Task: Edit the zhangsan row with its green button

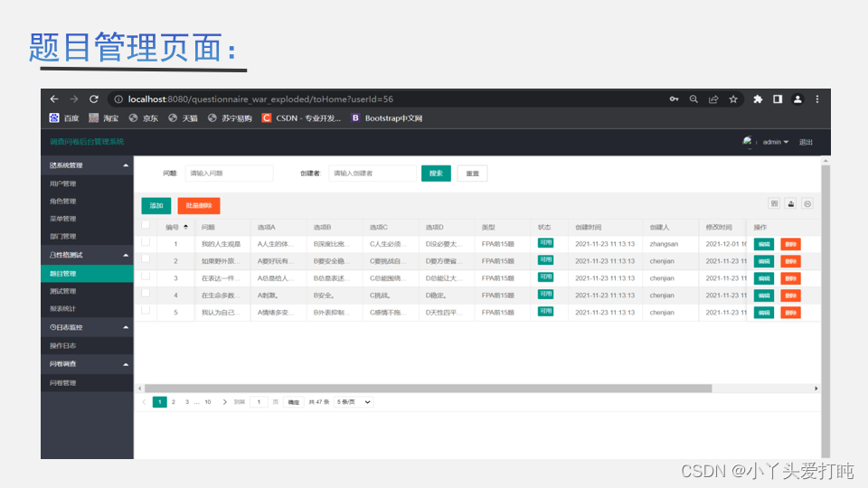Action: [764, 244]
